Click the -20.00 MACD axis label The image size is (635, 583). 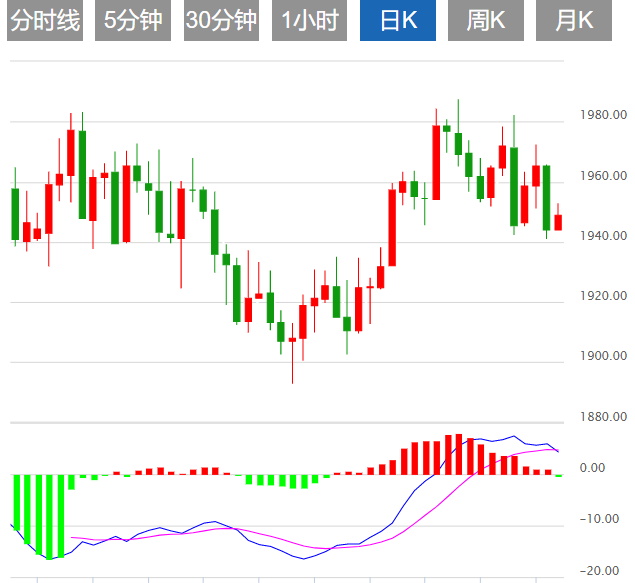[x=599, y=570]
